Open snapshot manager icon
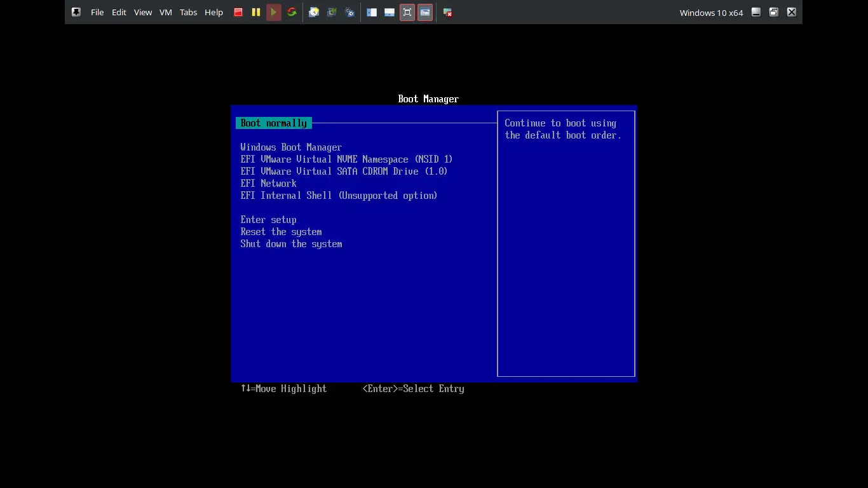Viewport: 868px width, 488px height. pos(349,12)
